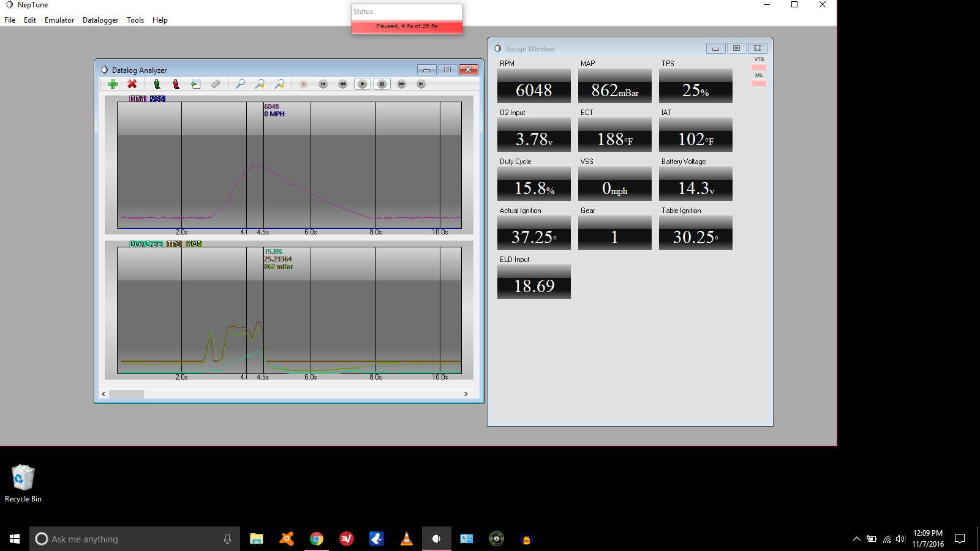Pause the datalog playback

(382, 84)
